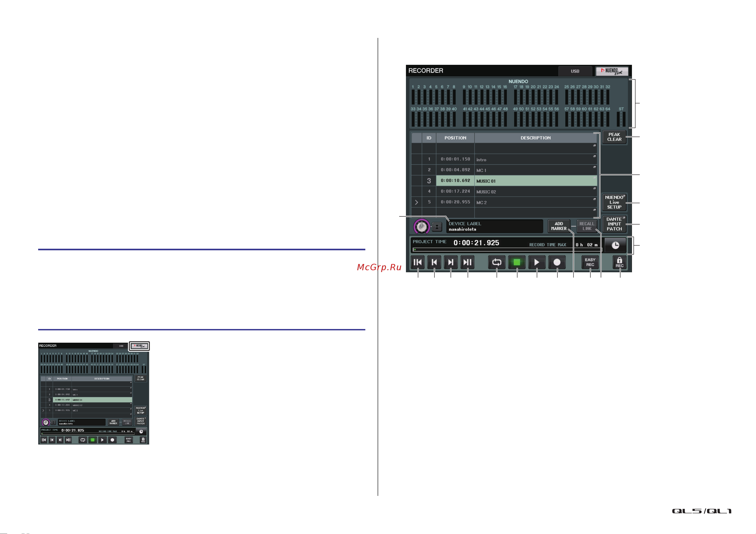This screenshot has width=756, height=534.
Task: Click the boxed Nuendo Live tab in small thumbnail
Action: click(139, 346)
